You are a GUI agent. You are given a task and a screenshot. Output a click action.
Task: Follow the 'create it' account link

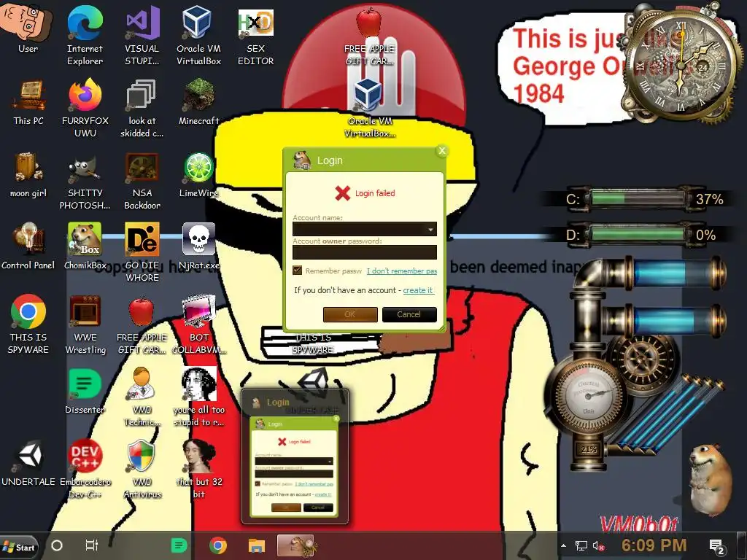click(x=418, y=290)
